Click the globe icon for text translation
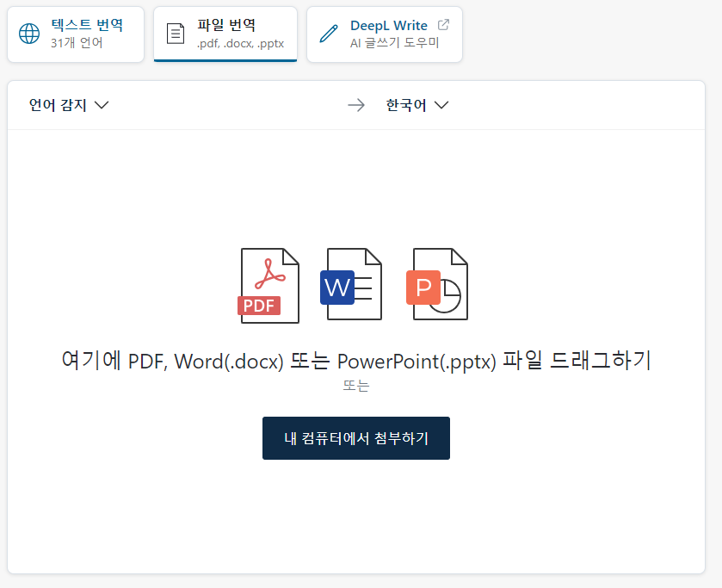 [x=29, y=34]
